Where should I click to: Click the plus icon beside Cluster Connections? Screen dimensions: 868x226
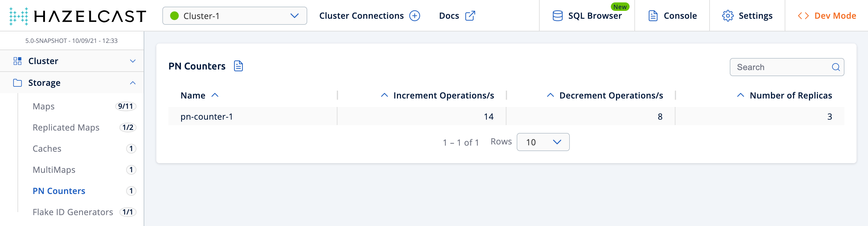tap(414, 16)
